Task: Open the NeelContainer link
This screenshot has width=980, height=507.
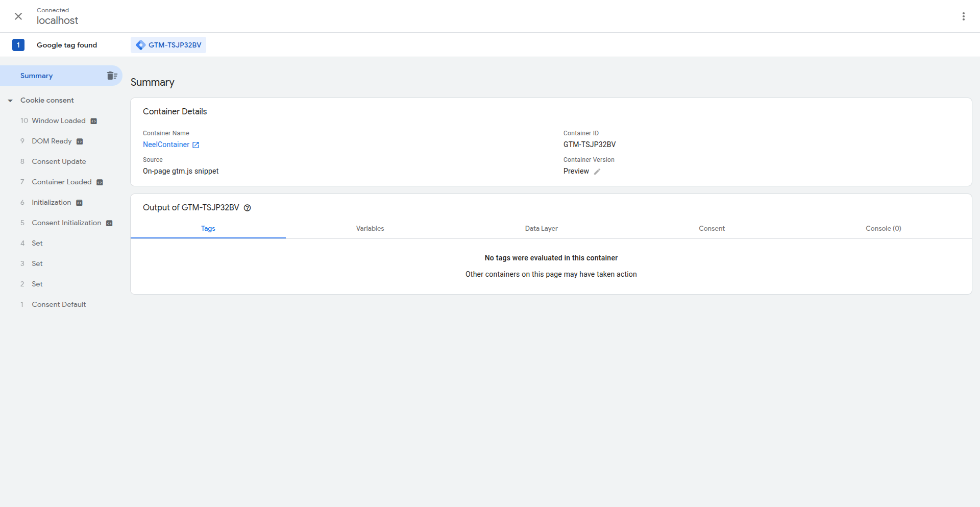Action: [x=166, y=144]
